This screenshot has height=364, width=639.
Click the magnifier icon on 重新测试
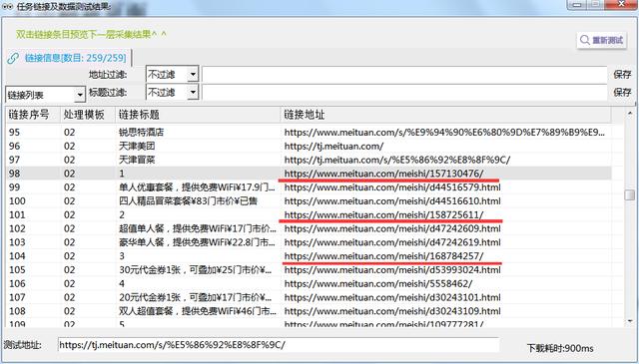pos(585,40)
